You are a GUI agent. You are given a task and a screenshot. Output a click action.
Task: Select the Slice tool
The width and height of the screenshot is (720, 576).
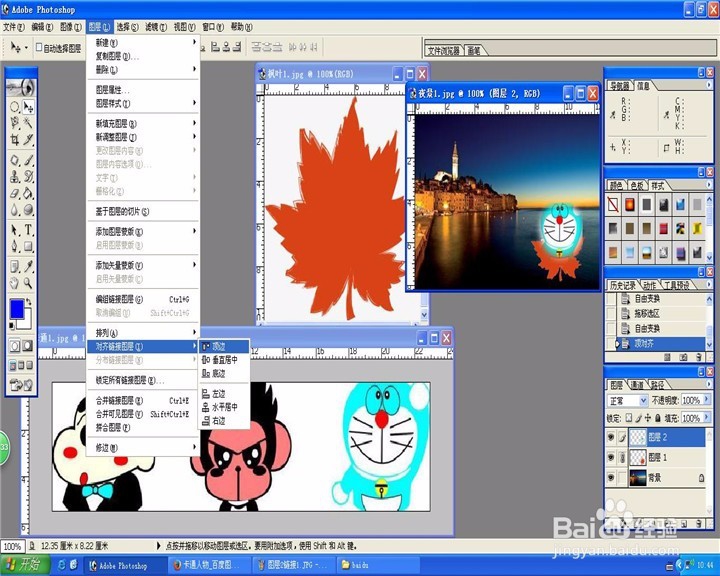pyautogui.click(x=28, y=139)
